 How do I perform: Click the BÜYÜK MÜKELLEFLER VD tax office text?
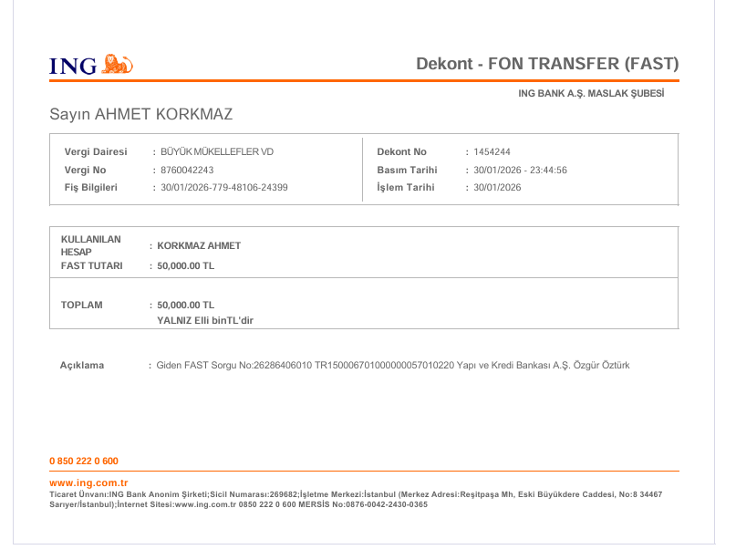point(217,151)
